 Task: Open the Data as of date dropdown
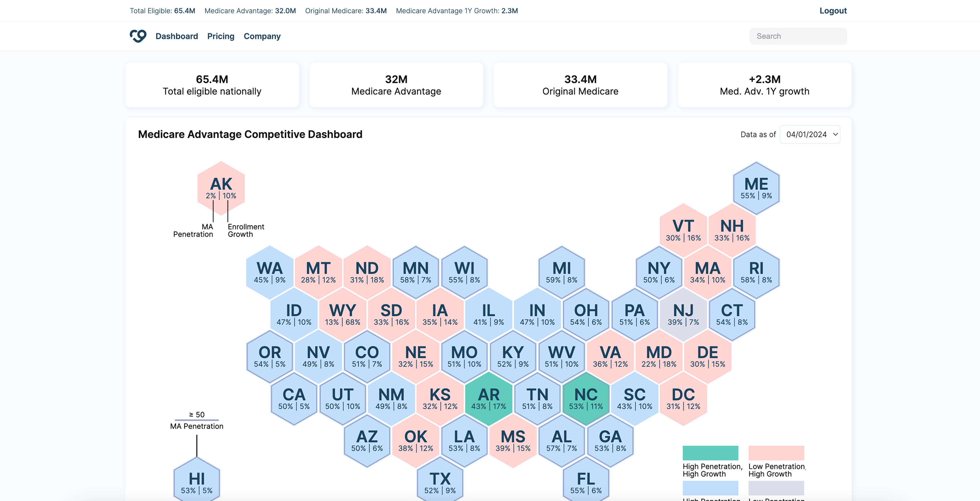click(810, 134)
